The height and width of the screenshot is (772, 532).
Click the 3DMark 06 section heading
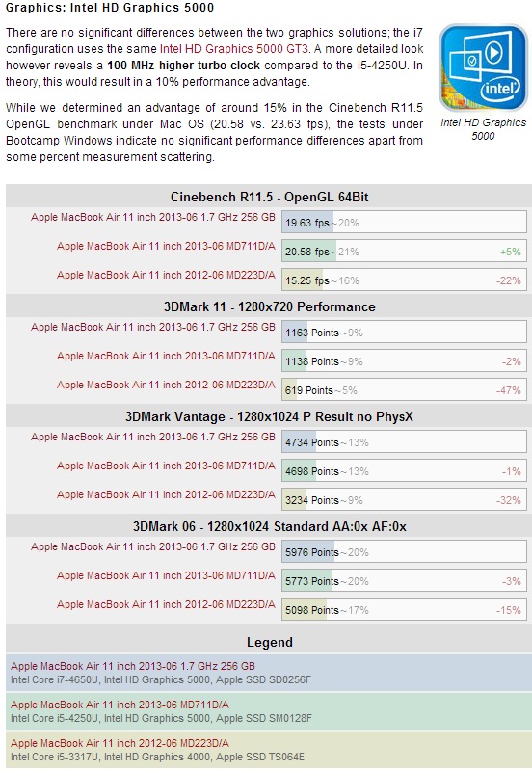pyautogui.click(x=269, y=526)
